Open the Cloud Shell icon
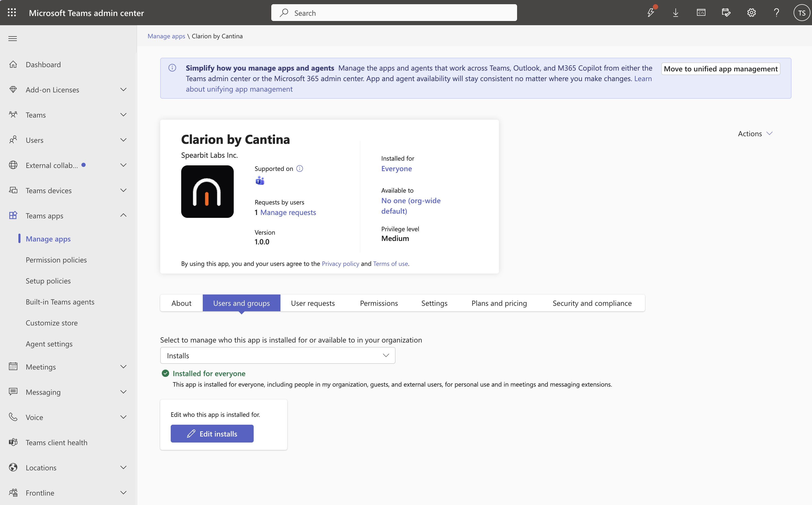 [701, 13]
